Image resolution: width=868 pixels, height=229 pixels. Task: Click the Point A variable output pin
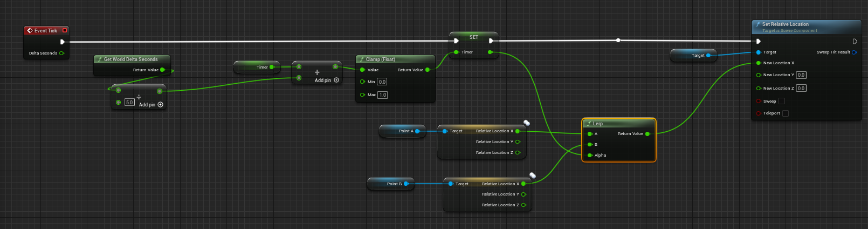point(417,131)
